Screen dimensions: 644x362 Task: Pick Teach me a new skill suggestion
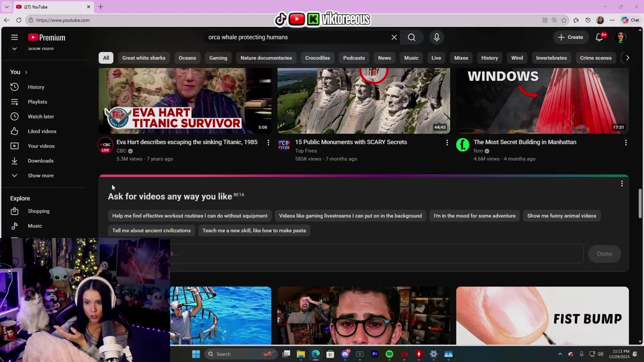pyautogui.click(x=254, y=230)
